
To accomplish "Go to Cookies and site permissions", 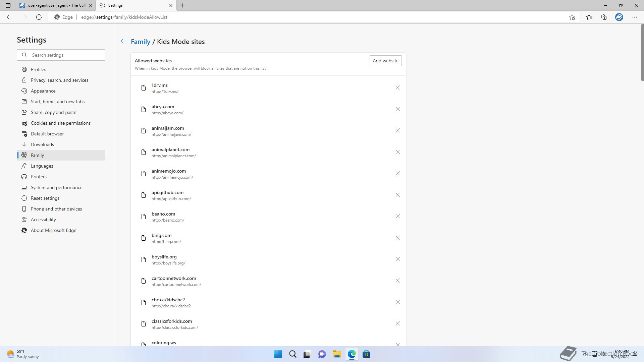I will (x=60, y=123).
